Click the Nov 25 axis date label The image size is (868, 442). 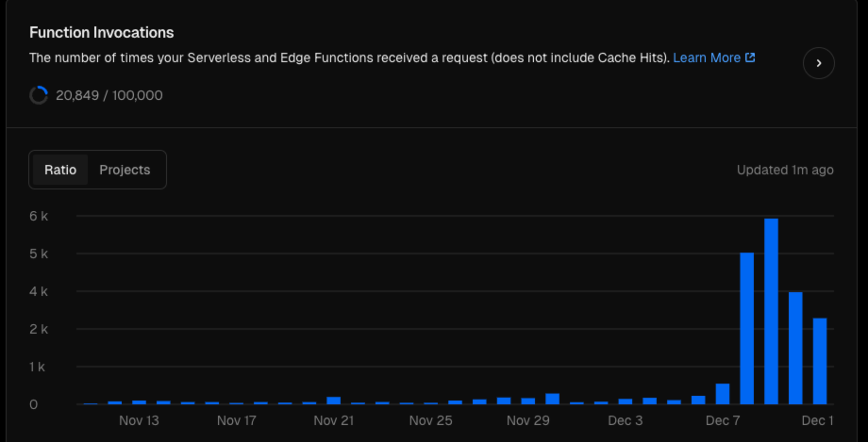pyautogui.click(x=430, y=420)
